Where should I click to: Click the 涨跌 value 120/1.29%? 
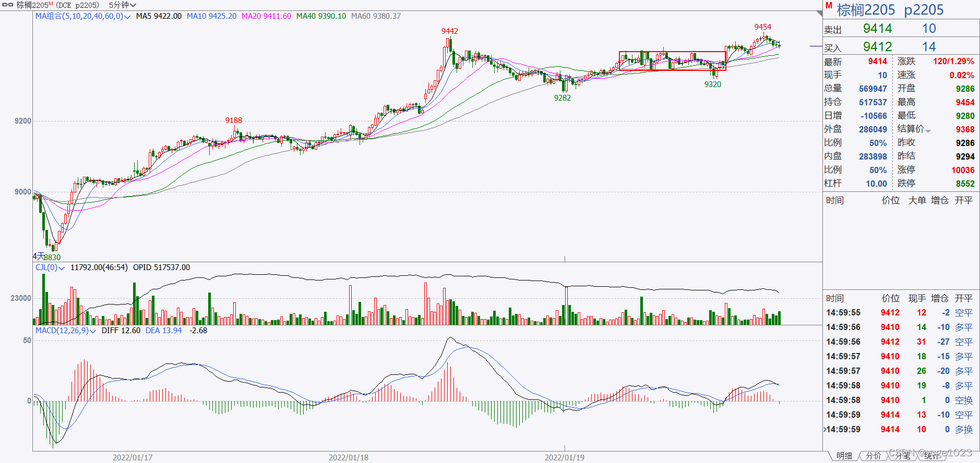[x=953, y=62]
